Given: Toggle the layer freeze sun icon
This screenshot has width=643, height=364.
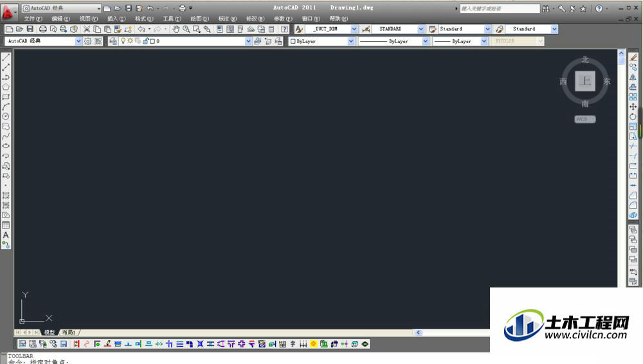Looking at the screenshot, I should pos(130,41).
